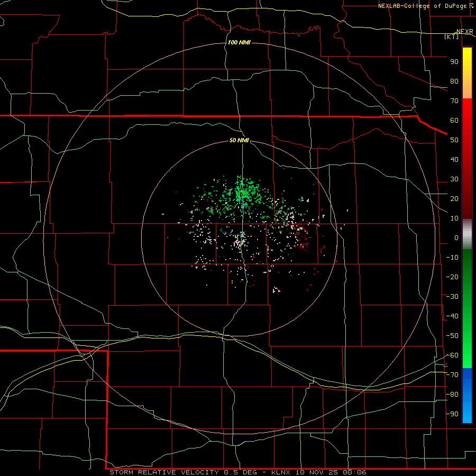This screenshot has width=476, height=476.
Task: Click the -70 knot scale label
Action: [452, 375]
